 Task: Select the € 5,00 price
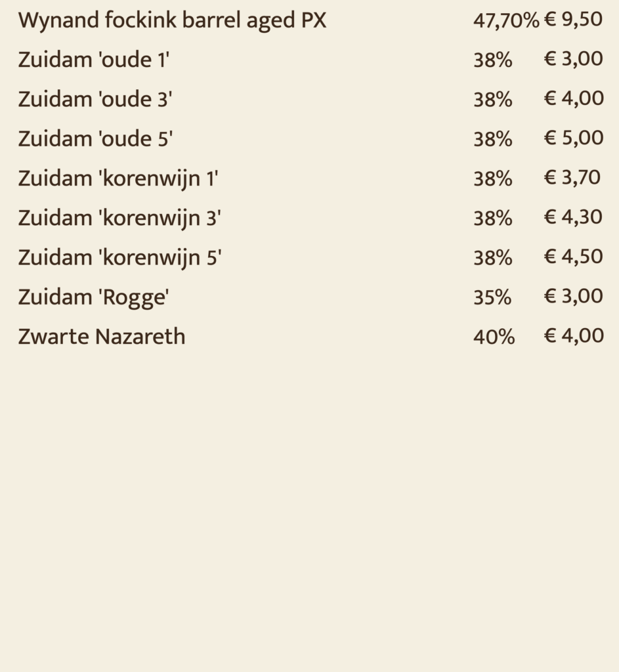point(573,138)
